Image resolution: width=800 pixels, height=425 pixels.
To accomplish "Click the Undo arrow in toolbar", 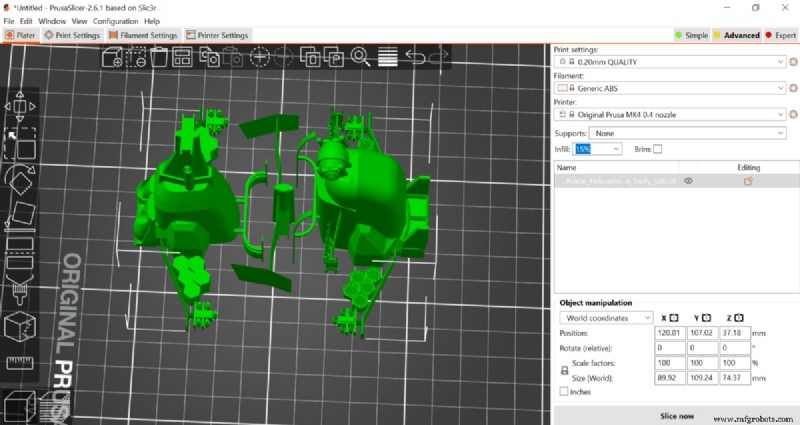I will 415,56.
